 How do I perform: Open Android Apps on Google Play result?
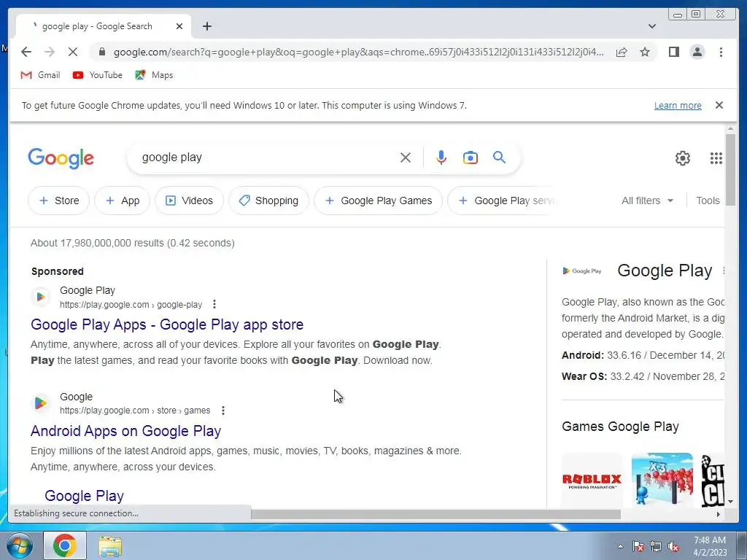(125, 431)
